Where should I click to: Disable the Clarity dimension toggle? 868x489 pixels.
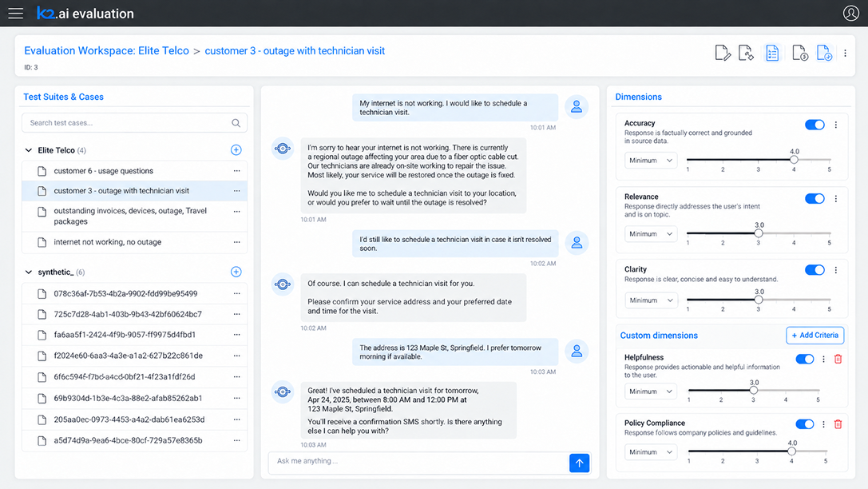point(814,270)
